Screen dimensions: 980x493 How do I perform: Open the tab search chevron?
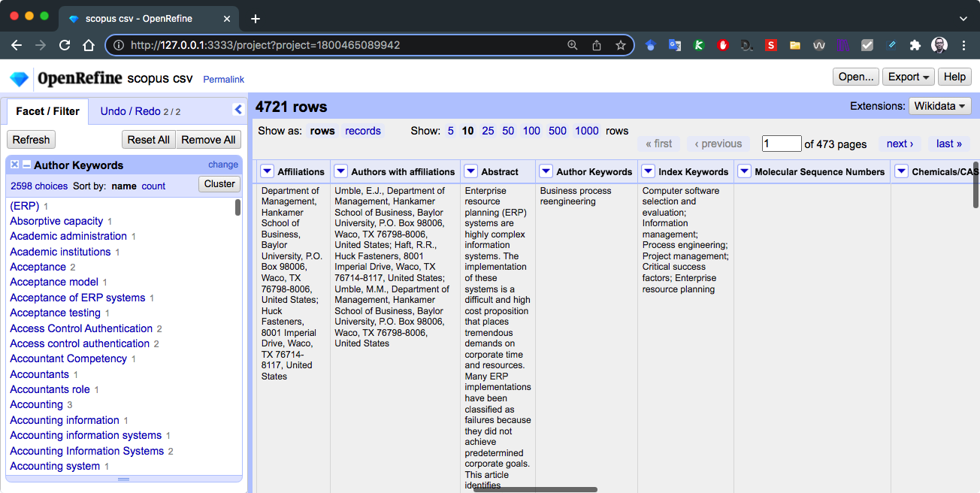(963, 19)
